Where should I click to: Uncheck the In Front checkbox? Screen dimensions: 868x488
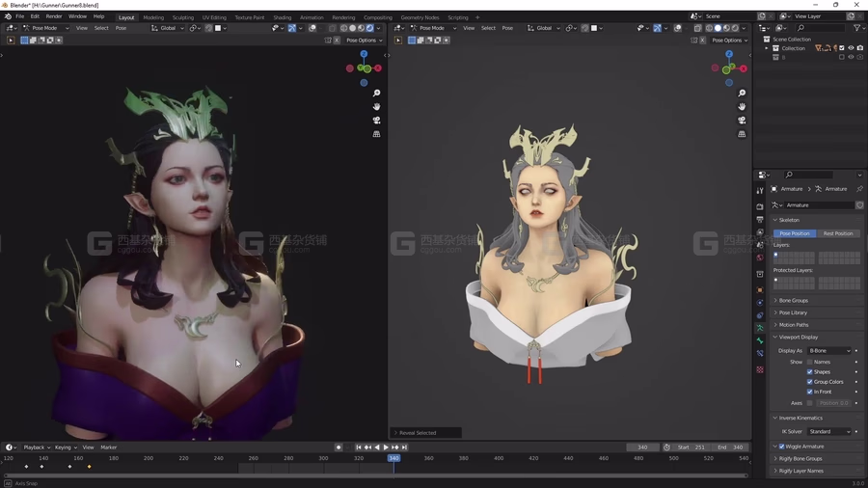point(810,392)
